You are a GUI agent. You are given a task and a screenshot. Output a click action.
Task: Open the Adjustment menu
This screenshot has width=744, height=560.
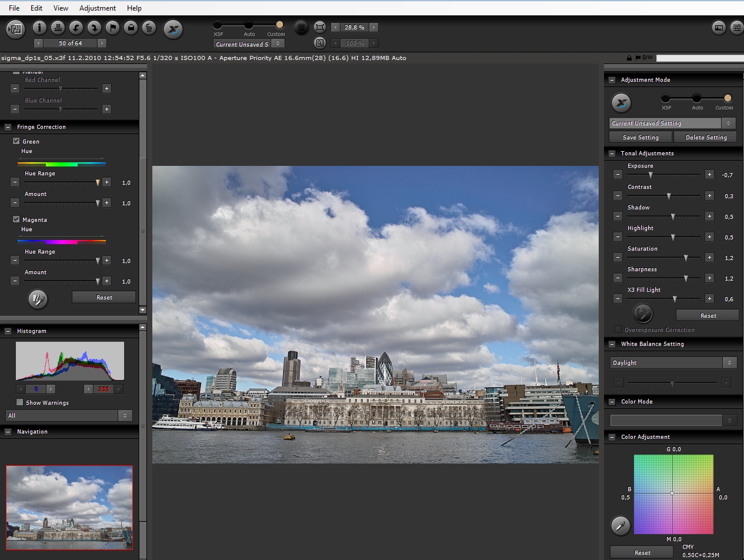[98, 8]
